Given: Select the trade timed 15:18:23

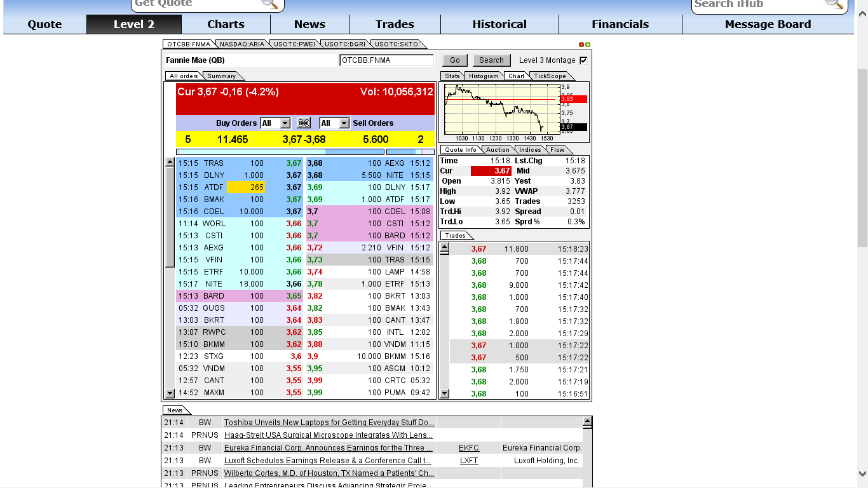Looking at the screenshot, I should [520, 249].
